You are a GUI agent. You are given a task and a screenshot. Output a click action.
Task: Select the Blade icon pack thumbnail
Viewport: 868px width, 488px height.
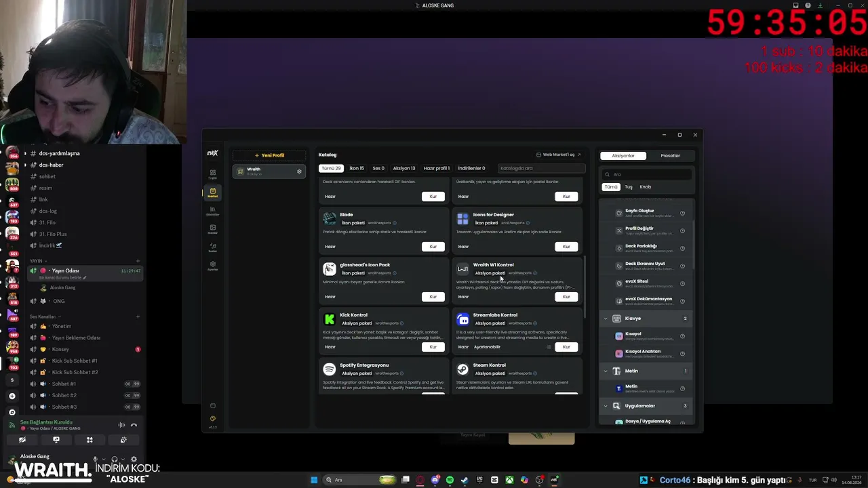330,219
